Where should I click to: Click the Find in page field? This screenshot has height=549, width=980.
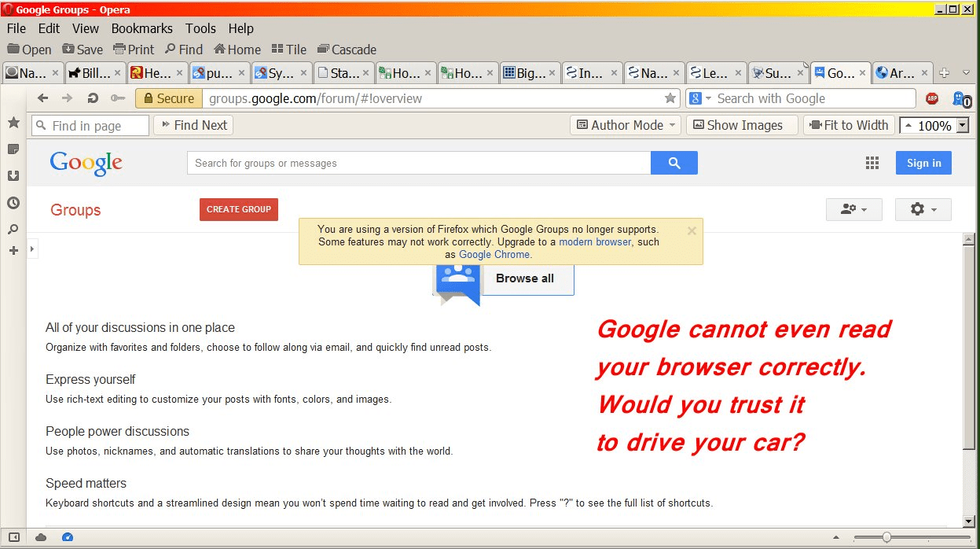tap(90, 126)
